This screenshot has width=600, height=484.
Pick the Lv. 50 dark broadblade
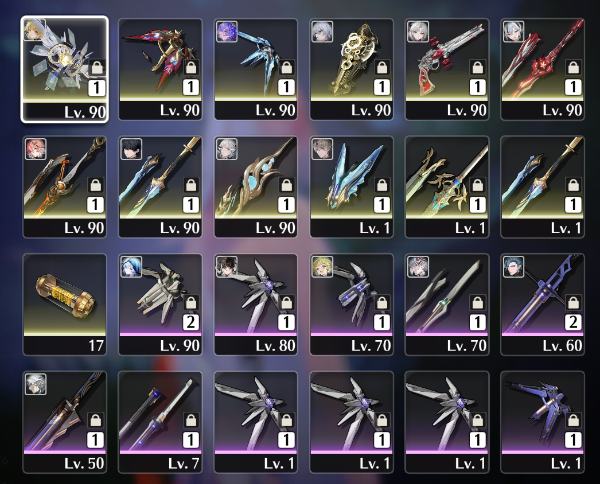65,422
